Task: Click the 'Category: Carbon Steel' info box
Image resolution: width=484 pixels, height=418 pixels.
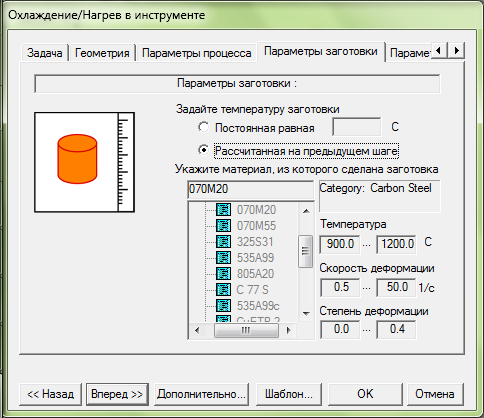Action: pos(379,196)
